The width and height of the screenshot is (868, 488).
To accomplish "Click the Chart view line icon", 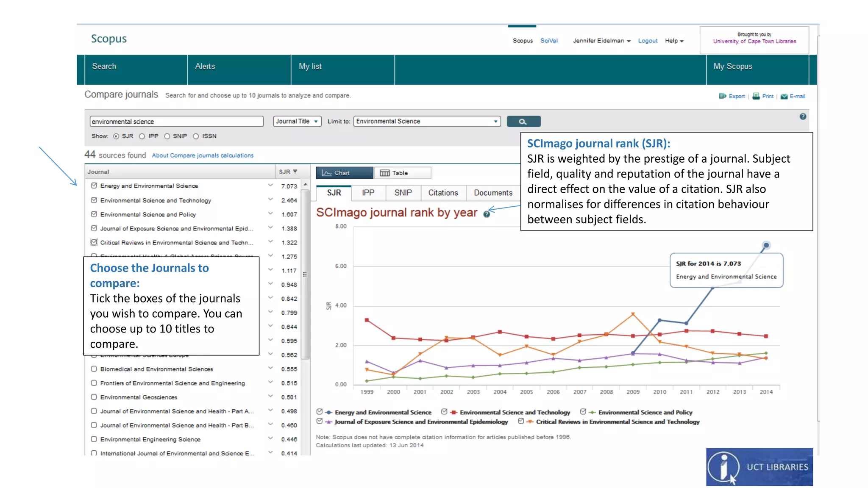I will (x=326, y=173).
